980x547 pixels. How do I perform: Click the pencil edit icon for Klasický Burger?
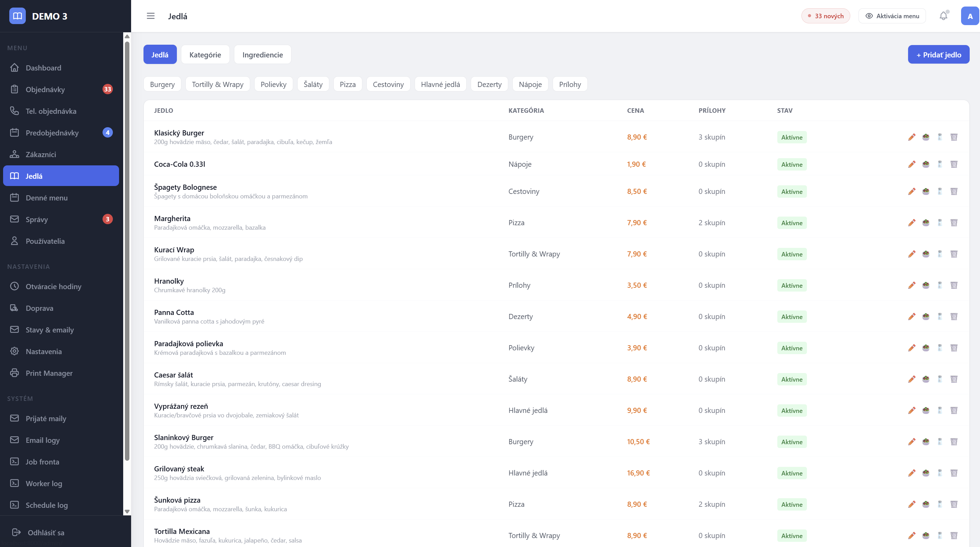(912, 137)
